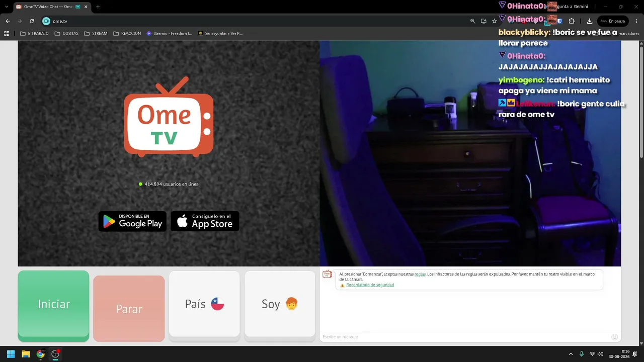The width and height of the screenshot is (644, 362).
Task: Open a new browser tab
Action: click(x=98, y=7)
